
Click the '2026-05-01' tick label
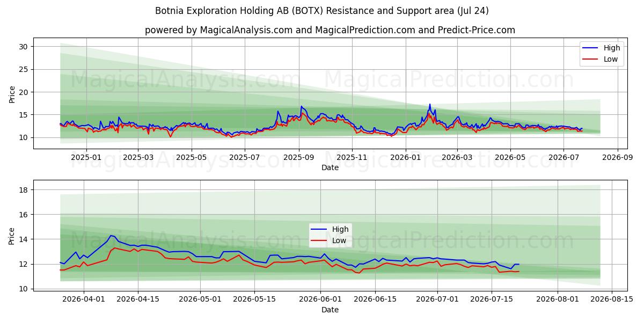pyautogui.click(x=200, y=300)
